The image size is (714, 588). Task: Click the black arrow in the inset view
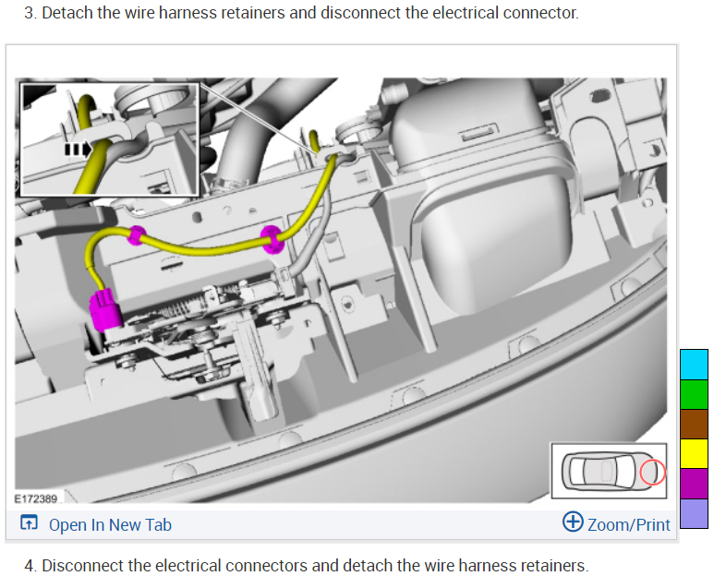pyautogui.click(x=78, y=150)
